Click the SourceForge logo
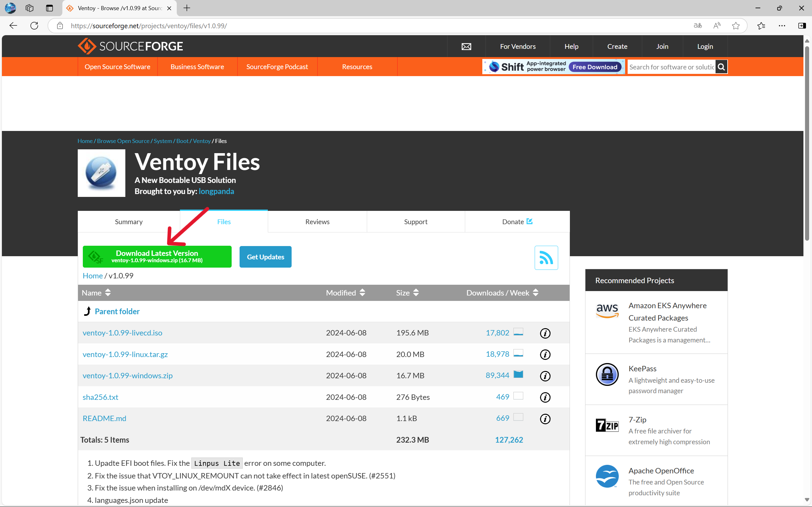The width and height of the screenshot is (812, 507). coord(130,46)
